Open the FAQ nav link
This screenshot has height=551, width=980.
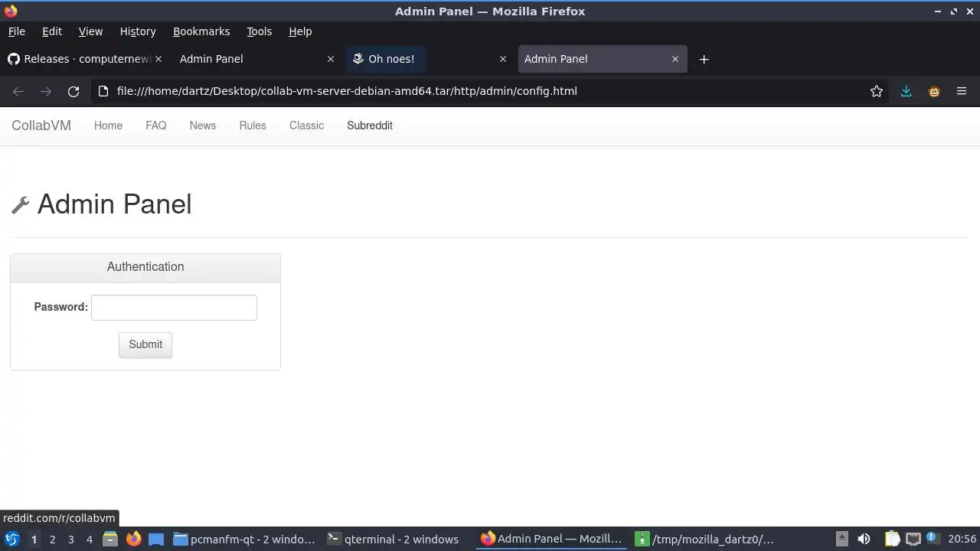pyautogui.click(x=156, y=126)
